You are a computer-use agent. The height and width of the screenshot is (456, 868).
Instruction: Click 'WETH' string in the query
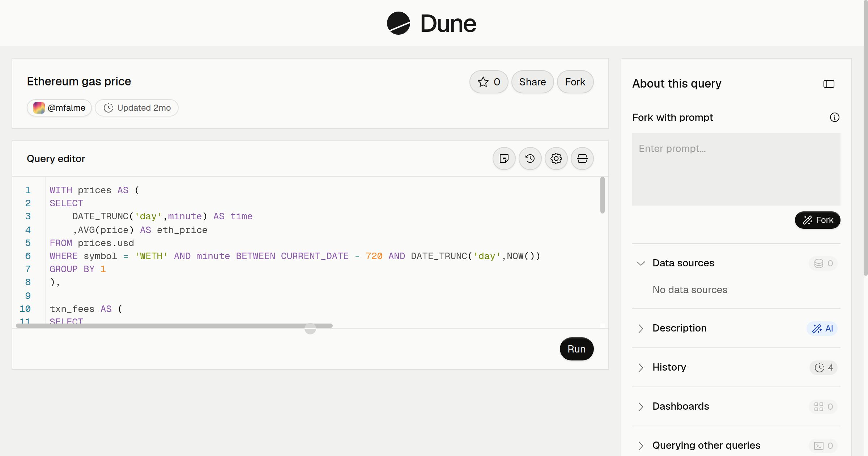click(151, 256)
